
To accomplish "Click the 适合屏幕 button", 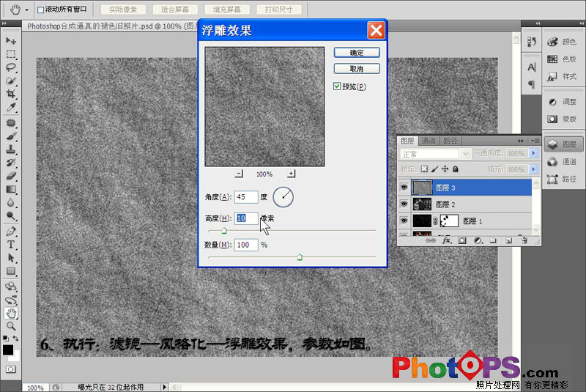I will tap(175, 10).
